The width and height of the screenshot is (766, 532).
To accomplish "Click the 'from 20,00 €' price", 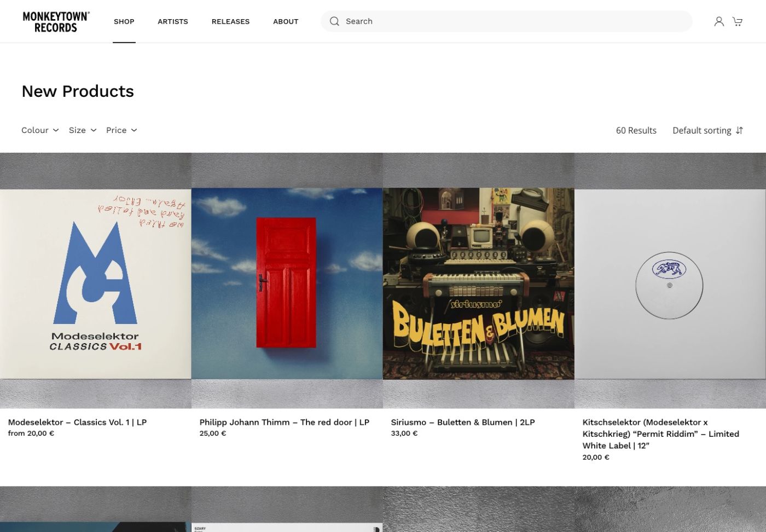I will tap(31, 433).
